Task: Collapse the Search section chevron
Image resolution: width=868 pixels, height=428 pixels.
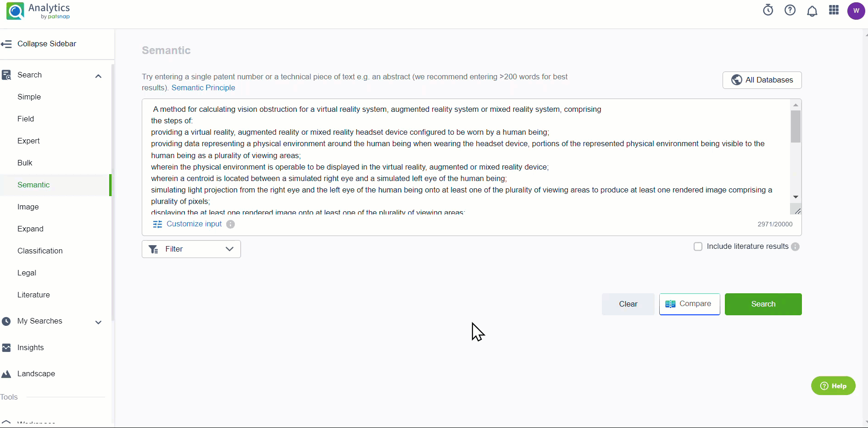Action: tap(98, 76)
